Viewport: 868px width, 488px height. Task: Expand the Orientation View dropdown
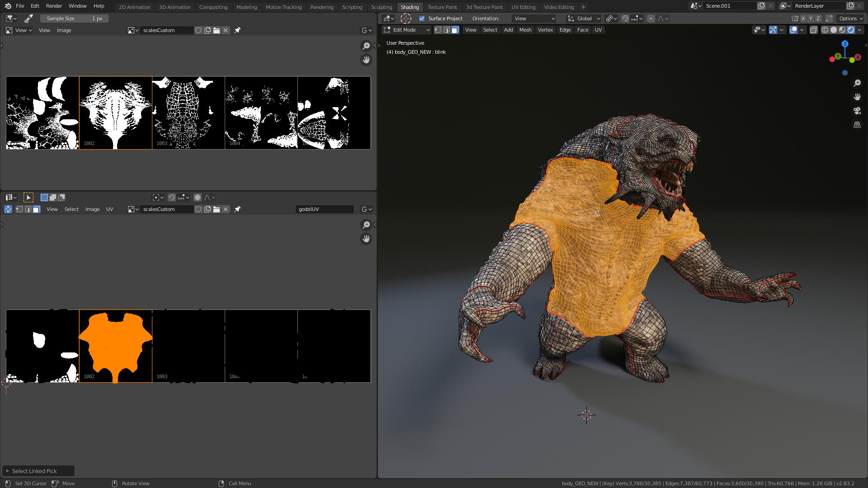pyautogui.click(x=534, y=19)
